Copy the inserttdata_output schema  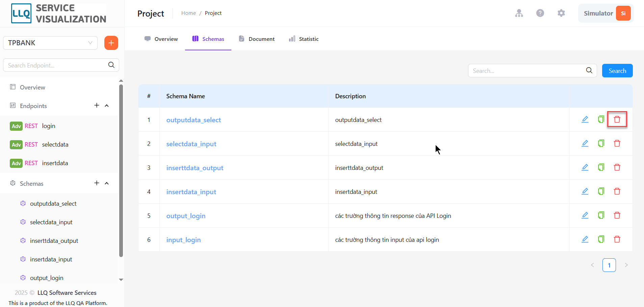tap(601, 167)
